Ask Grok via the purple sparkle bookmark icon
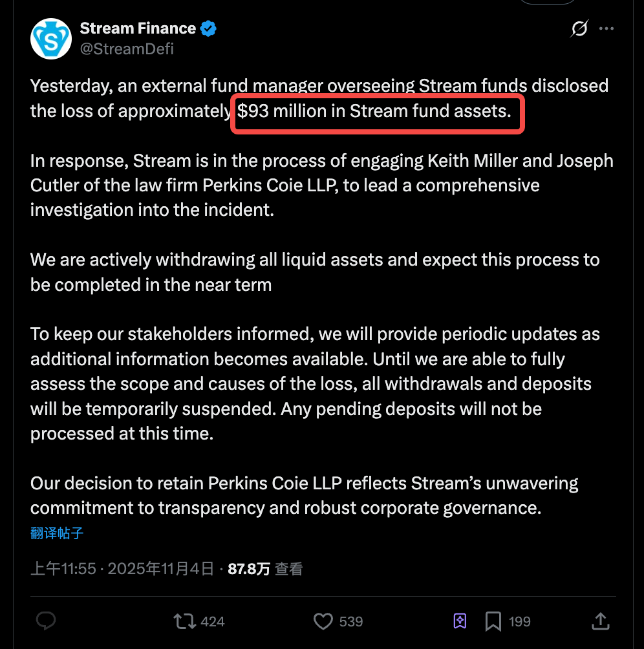 pos(459,621)
